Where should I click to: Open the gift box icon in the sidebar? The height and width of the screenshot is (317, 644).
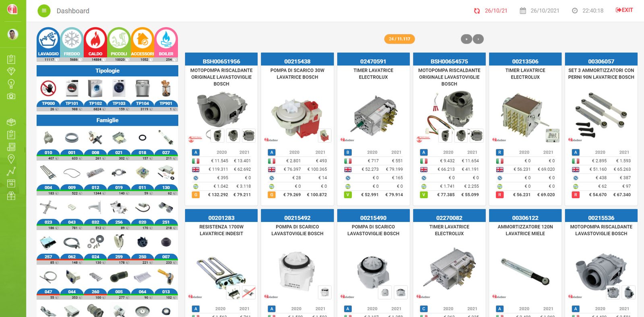click(11, 196)
